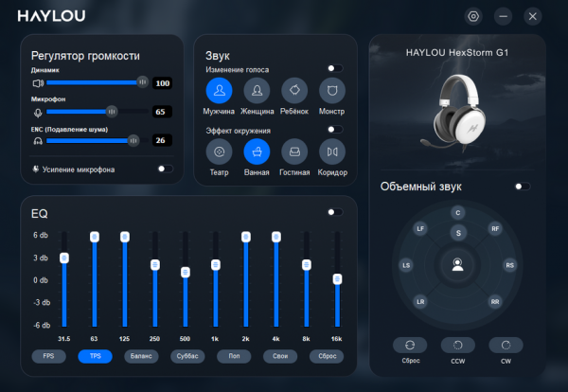Select the Баланс equalizer preset
This screenshot has height=392, width=568.
point(141,356)
